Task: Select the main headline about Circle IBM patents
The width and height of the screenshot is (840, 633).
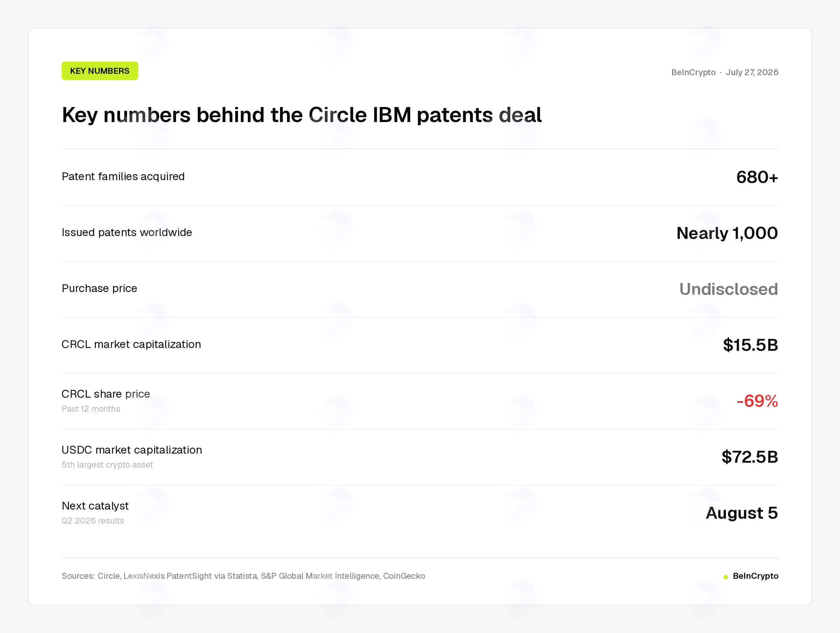Action: click(x=302, y=115)
